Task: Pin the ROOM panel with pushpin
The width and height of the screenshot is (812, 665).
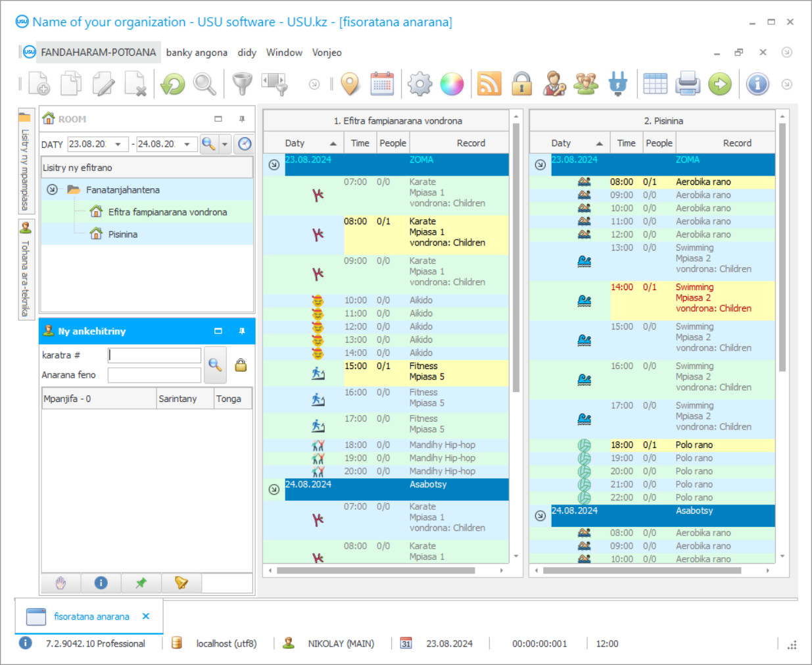Action: click(x=242, y=119)
